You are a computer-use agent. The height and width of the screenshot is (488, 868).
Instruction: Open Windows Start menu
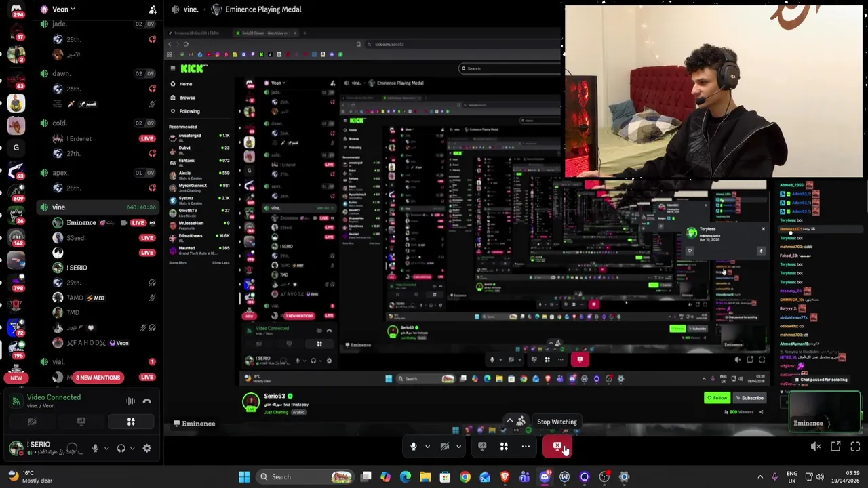click(x=244, y=476)
